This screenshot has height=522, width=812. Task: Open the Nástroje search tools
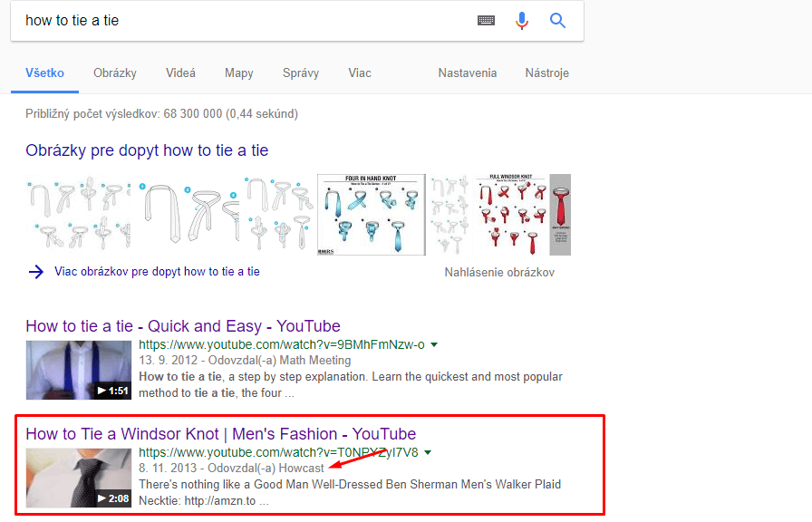pos(547,73)
